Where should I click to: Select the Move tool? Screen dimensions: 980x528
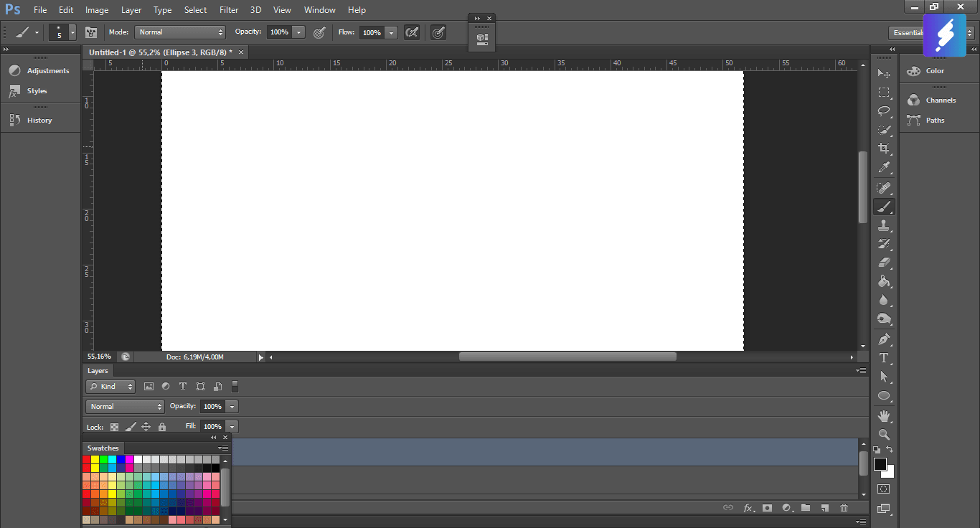[884, 73]
